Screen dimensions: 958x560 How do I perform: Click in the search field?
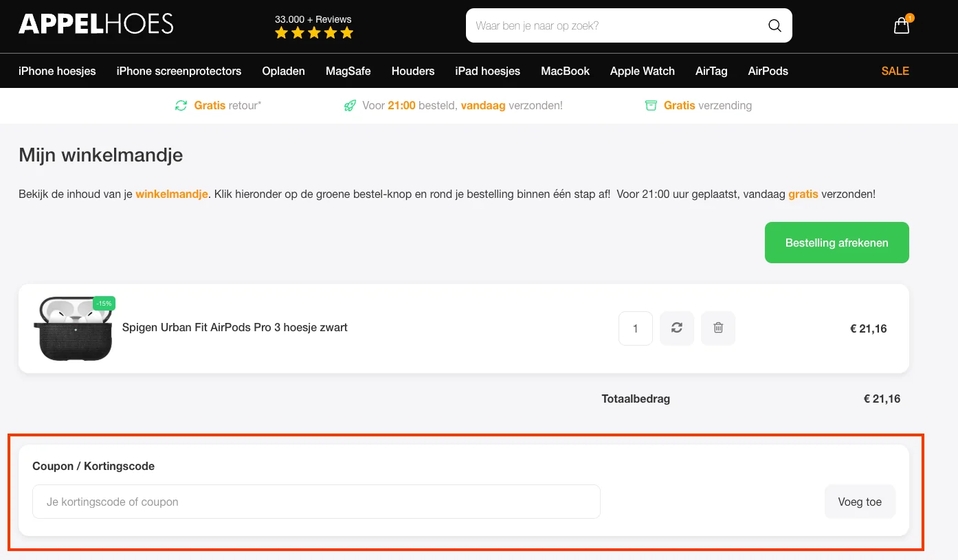point(615,26)
